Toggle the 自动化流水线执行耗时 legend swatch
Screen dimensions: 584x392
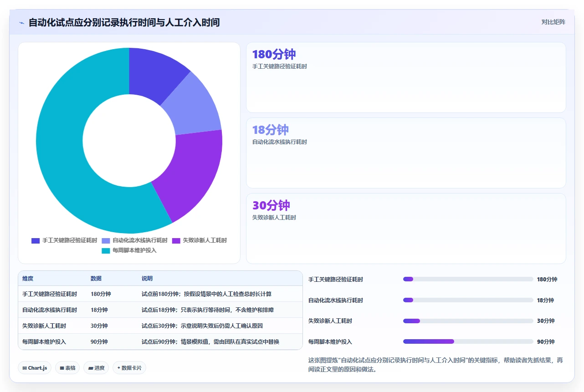[x=106, y=240]
